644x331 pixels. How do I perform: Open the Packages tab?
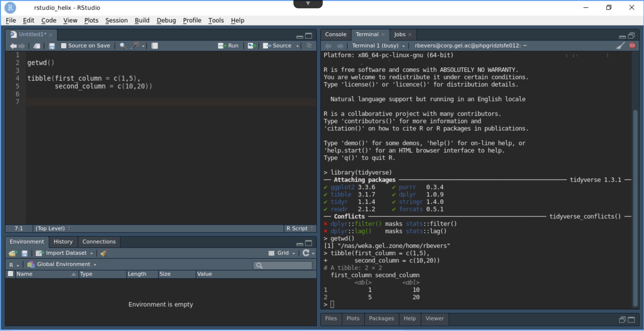(381, 319)
